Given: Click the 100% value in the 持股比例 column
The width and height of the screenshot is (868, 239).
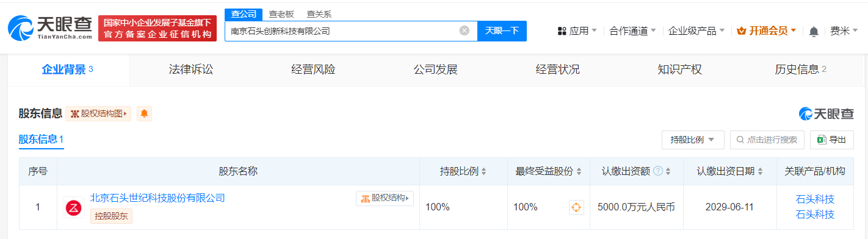Looking at the screenshot, I should [437, 207].
